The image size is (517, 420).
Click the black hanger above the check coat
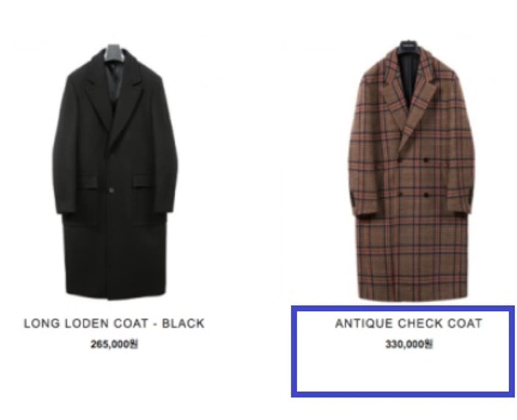pos(409,46)
